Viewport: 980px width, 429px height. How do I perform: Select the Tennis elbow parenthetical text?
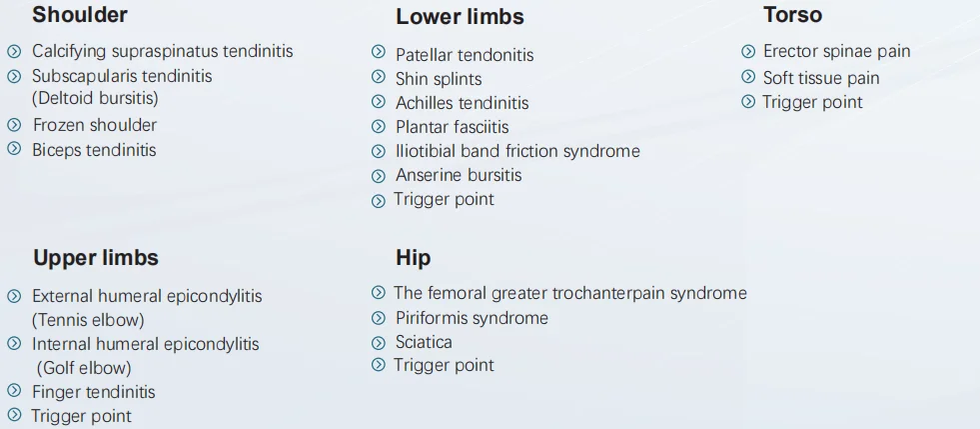[x=88, y=320]
